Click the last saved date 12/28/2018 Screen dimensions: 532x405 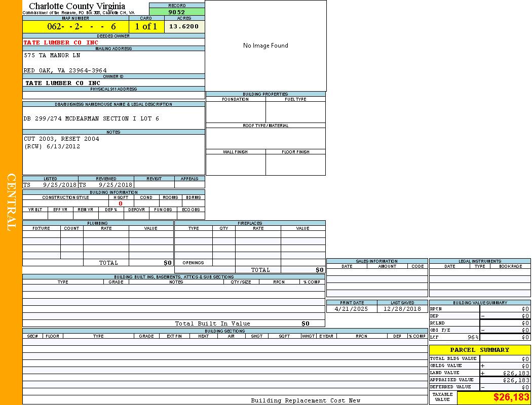tap(402, 309)
